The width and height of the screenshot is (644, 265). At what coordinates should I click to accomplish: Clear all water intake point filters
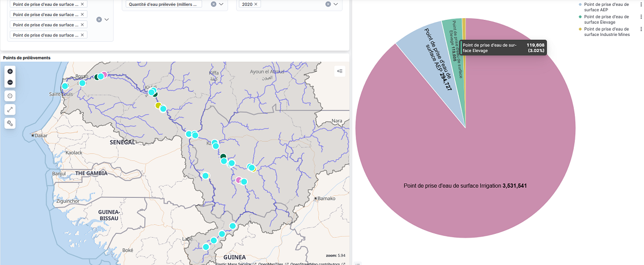[99, 19]
